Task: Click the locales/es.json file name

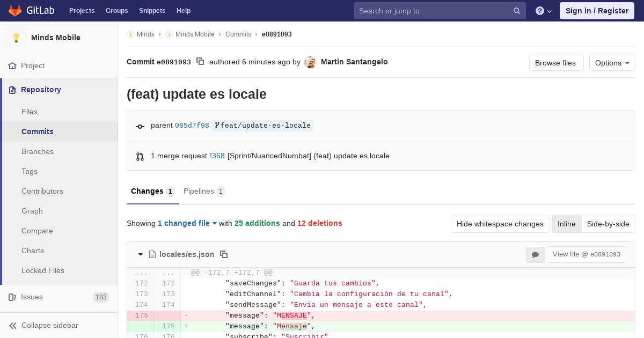Action: tap(187, 254)
